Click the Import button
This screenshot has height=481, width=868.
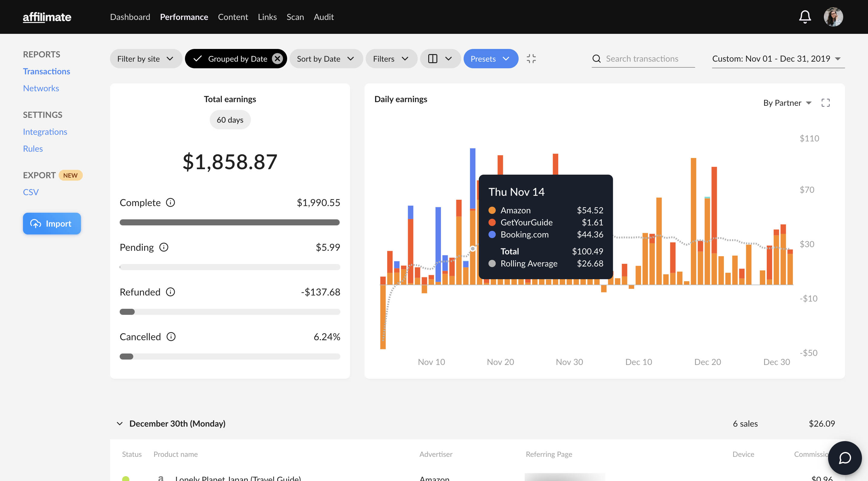pos(52,223)
